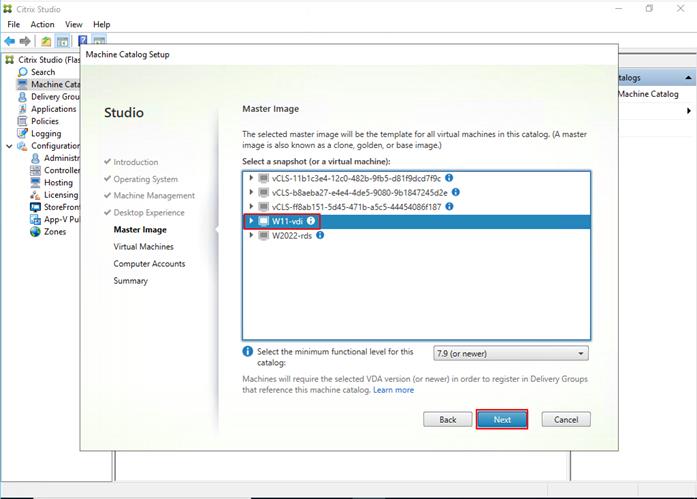Image resolution: width=697 pixels, height=499 pixels.
Task: Select the Computer Accounts wizard step
Action: (x=149, y=263)
